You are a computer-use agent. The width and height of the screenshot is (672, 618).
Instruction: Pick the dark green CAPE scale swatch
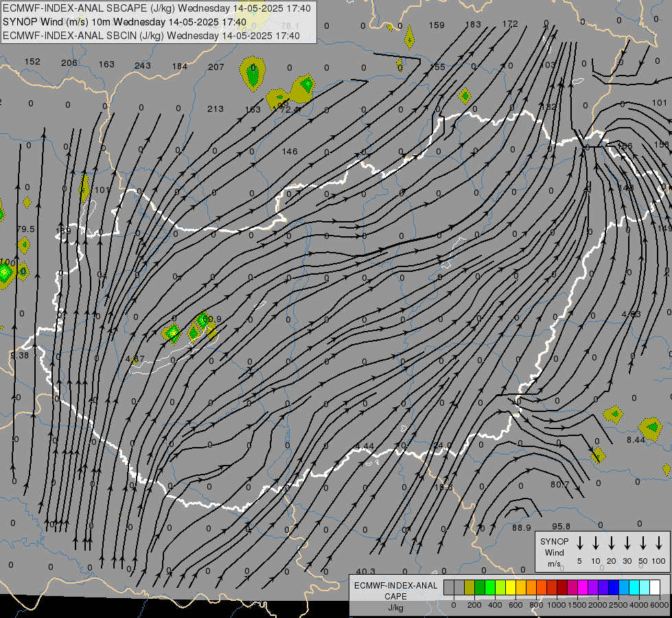[480, 587]
